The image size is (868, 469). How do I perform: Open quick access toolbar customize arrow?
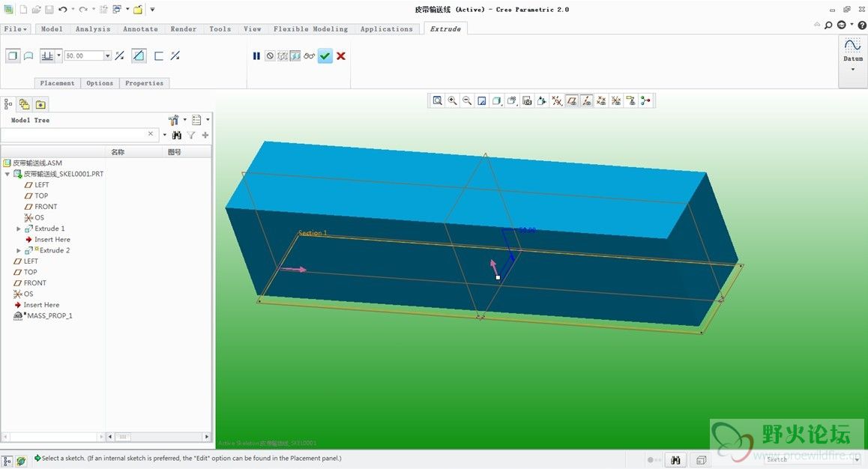click(152, 10)
